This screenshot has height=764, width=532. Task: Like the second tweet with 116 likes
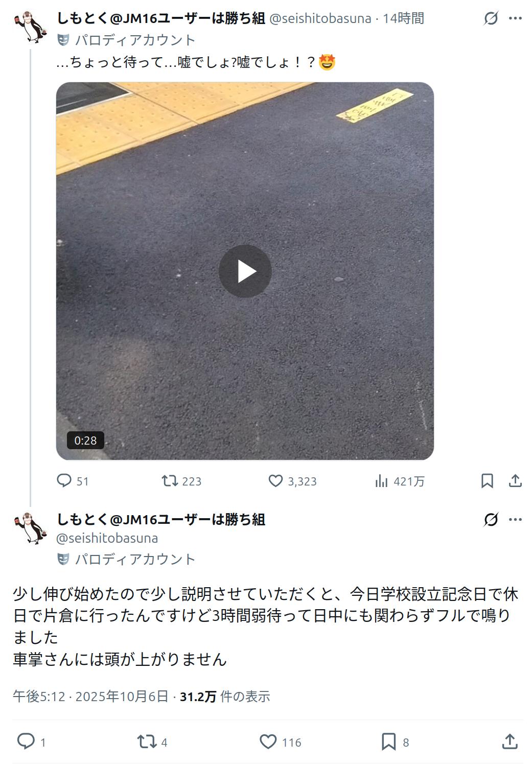281,742
